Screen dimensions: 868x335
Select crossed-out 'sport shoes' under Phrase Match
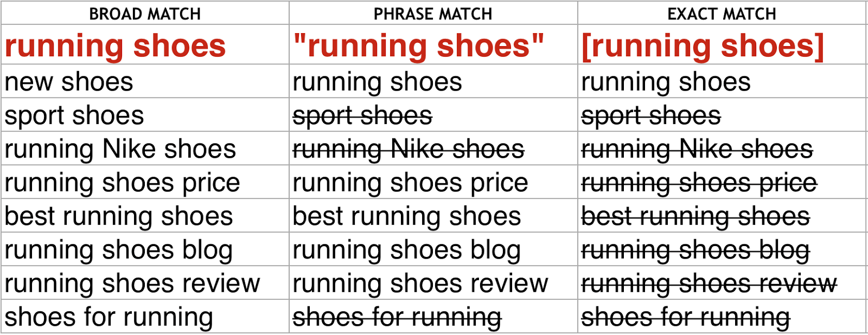click(362, 115)
